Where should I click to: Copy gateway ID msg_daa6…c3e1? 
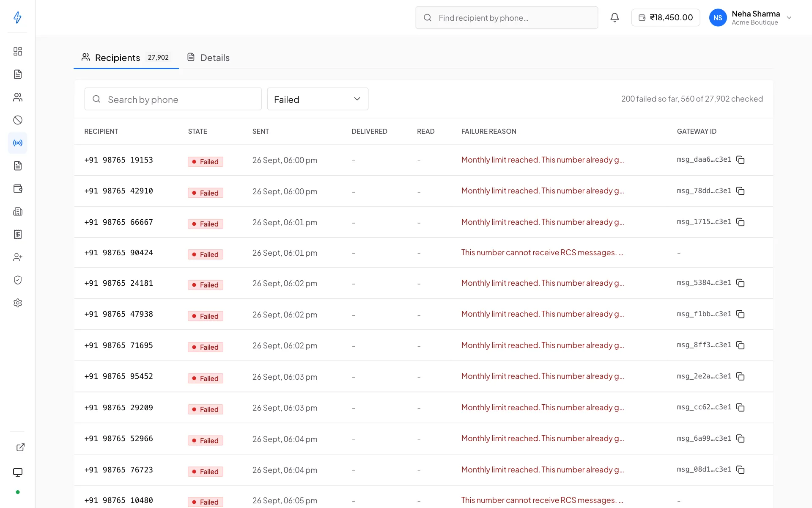click(740, 160)
